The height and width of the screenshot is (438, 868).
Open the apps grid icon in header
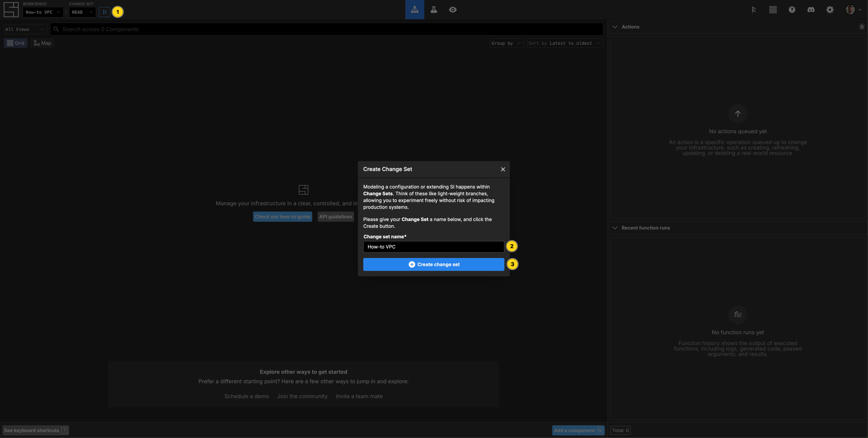[x=773, y=10]
